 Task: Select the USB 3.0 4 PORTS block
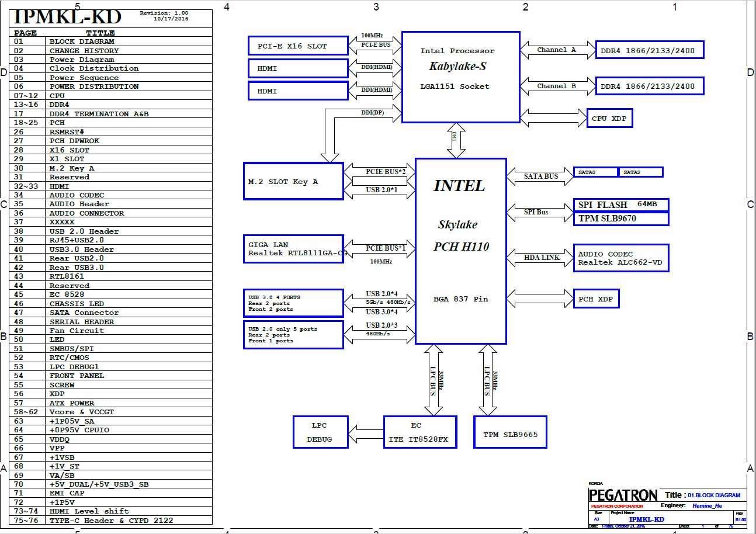coord(293,303)
